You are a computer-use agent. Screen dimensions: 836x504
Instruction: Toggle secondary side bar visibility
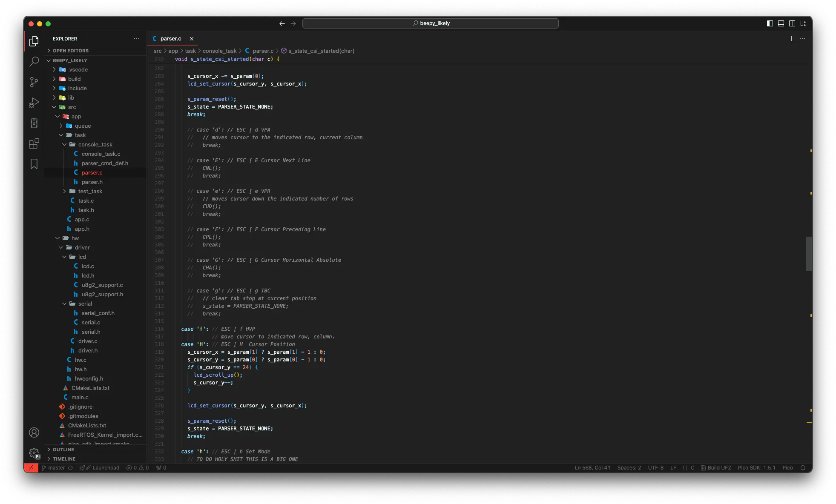[792, 23]
